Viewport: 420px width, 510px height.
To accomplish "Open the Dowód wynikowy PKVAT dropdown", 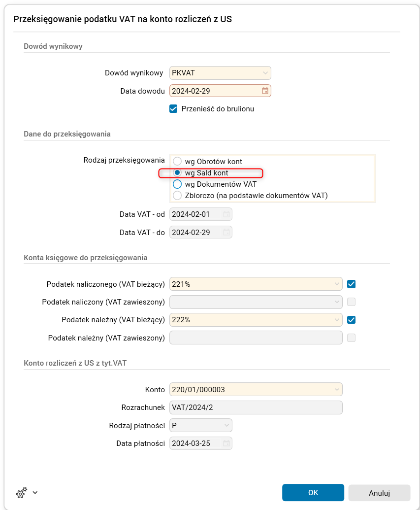I will coord(264,72).
